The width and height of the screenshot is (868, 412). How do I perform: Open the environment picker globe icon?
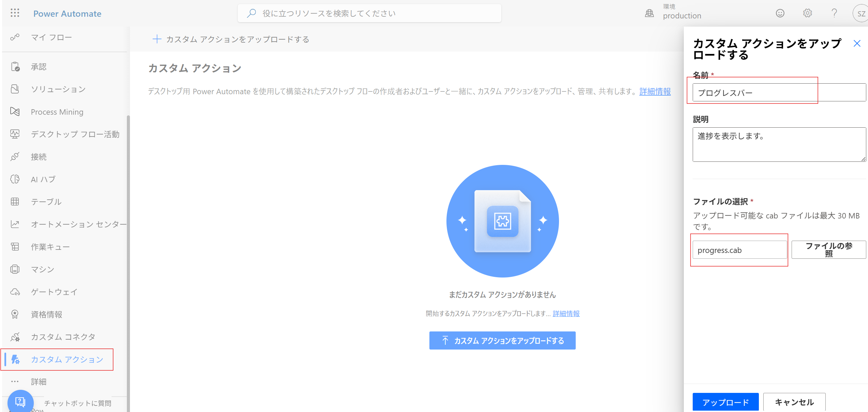pyautogui.click(x=649, y=13)
